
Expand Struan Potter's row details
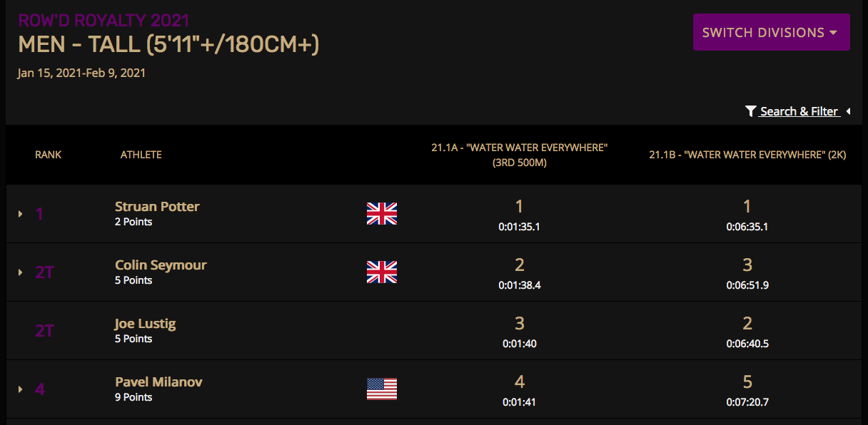(21, 214)
